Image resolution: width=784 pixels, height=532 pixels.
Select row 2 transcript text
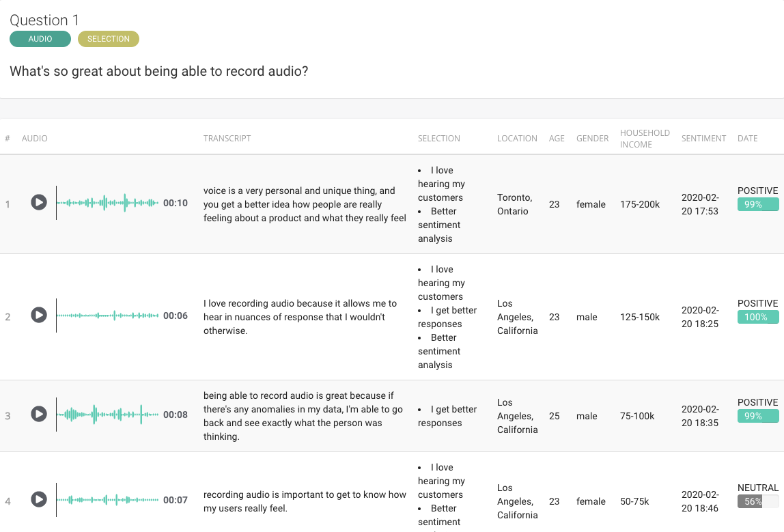(300, 317)
